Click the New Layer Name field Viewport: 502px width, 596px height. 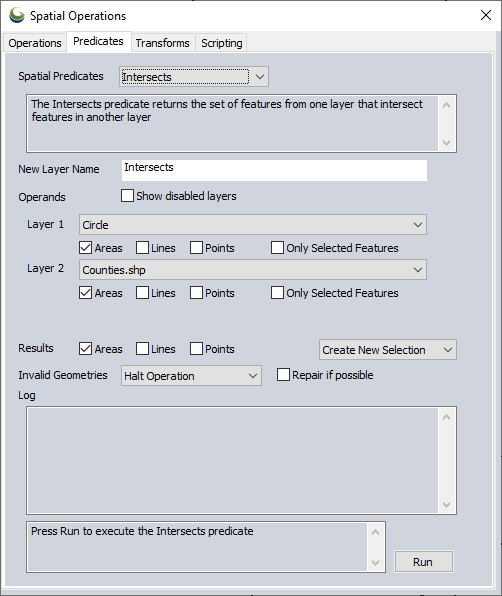pos(274,170)
